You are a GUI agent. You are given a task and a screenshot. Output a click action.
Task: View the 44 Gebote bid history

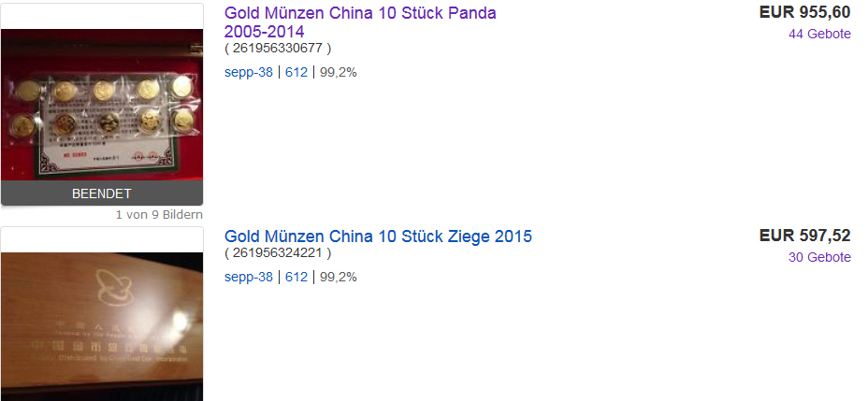[819, 34]
